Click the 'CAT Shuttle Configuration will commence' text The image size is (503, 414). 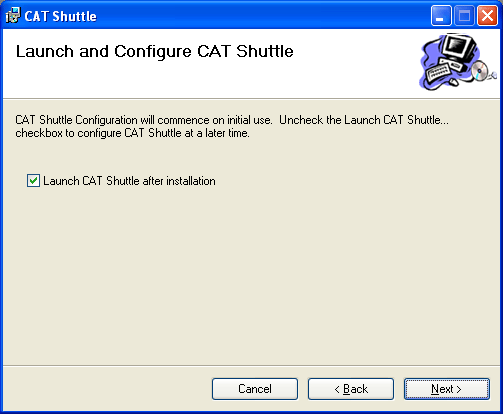point(143,120)
